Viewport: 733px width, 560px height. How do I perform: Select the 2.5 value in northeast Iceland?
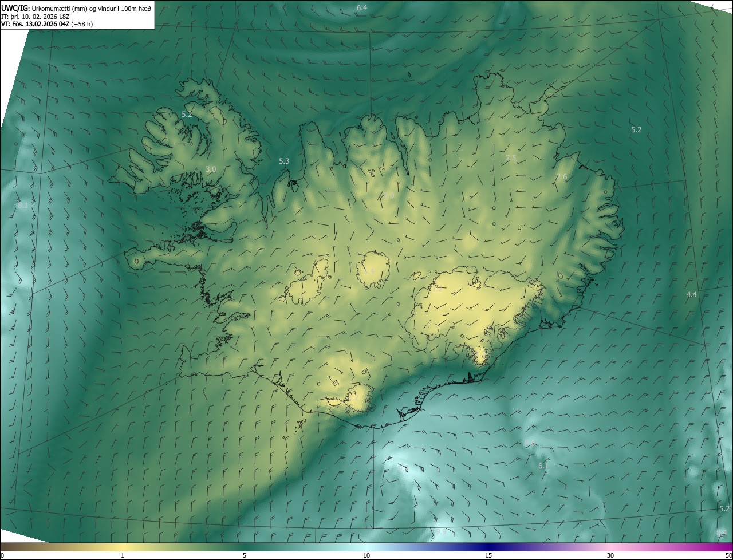(x=511, y=157)
